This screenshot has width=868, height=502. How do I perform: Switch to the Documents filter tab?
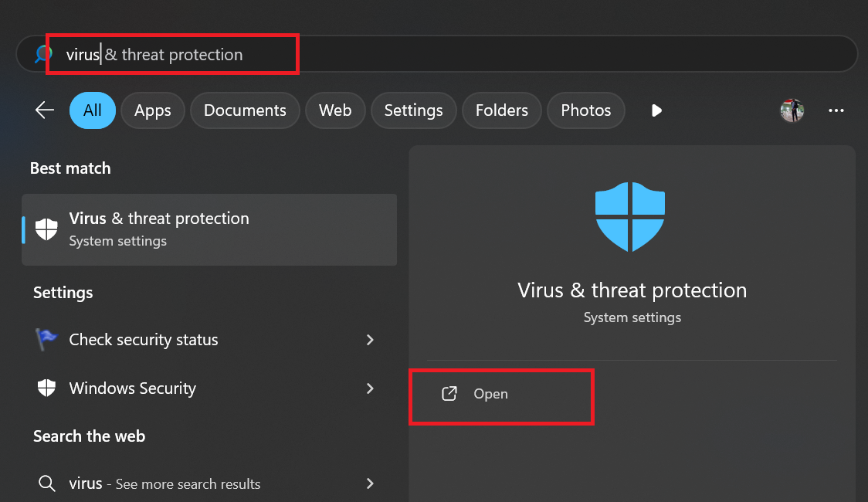click(245, 110)
